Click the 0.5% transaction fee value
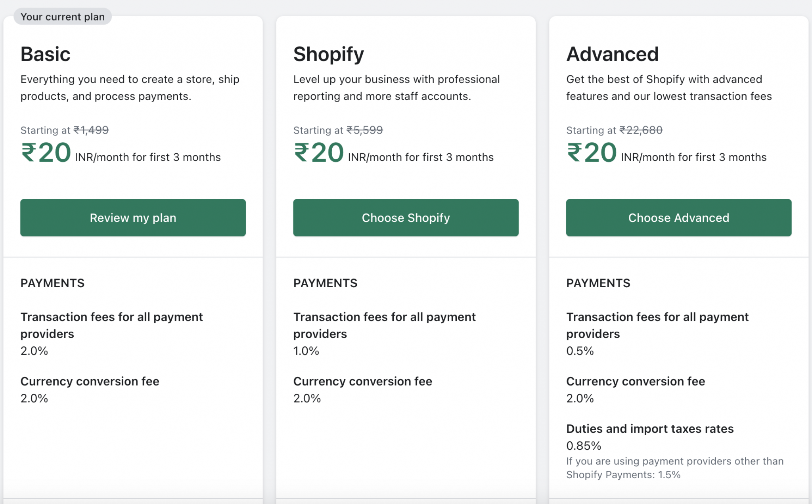 [x=580, y=351]
